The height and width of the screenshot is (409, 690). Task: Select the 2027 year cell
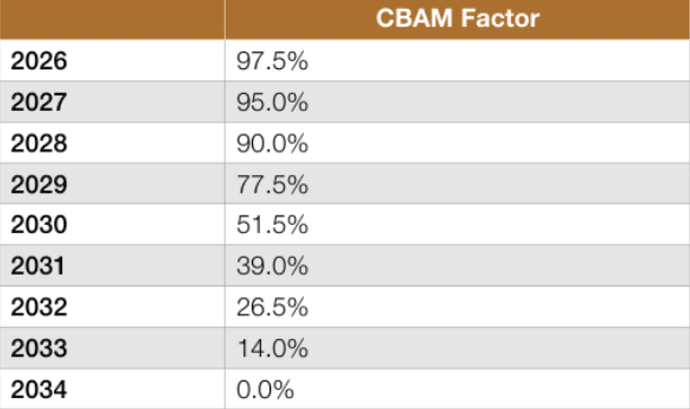39,102
